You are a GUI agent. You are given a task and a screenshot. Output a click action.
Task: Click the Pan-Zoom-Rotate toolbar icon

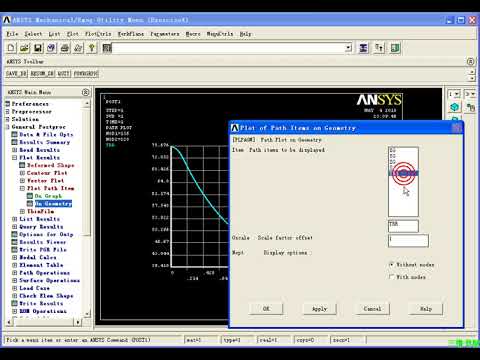point(51,48)
